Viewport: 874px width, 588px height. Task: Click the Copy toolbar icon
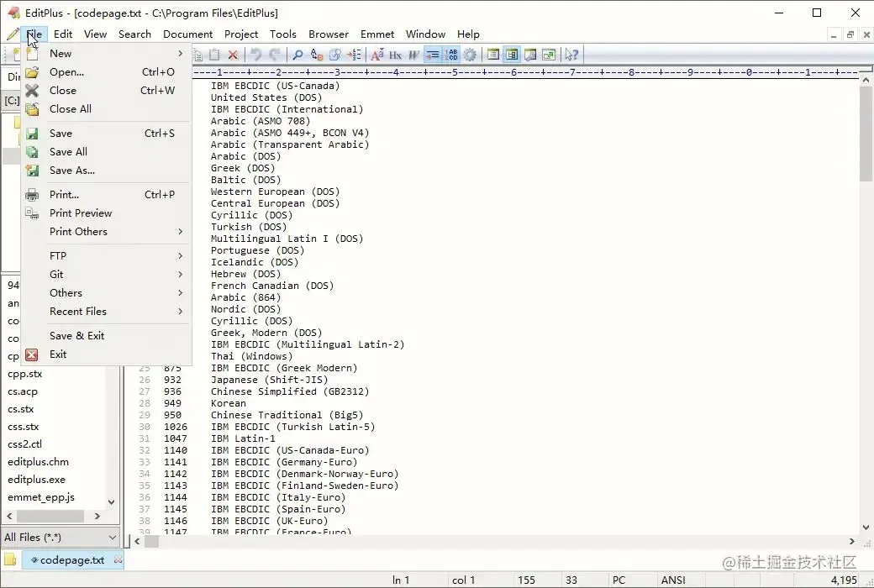point(197,55)
